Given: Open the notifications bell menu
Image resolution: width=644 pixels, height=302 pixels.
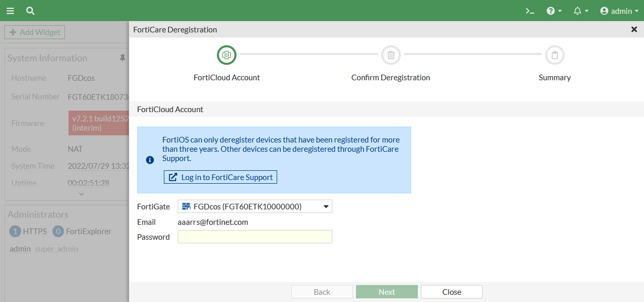Looking at the screenshot, I should point(581,11).
